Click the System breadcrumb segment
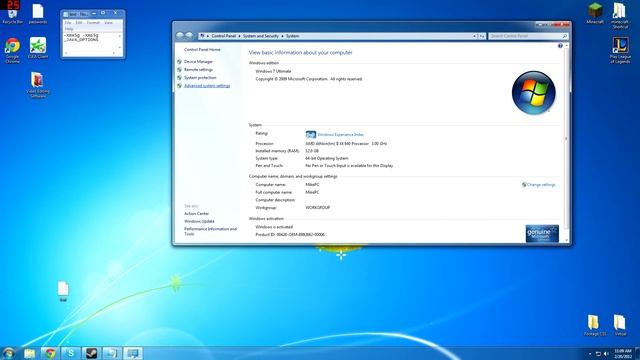 (x=292, y=36)
